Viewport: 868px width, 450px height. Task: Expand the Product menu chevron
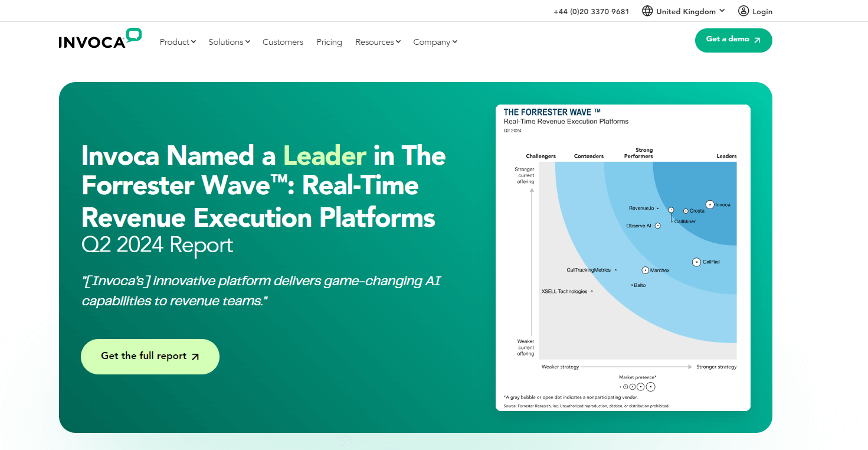point(194,42)
